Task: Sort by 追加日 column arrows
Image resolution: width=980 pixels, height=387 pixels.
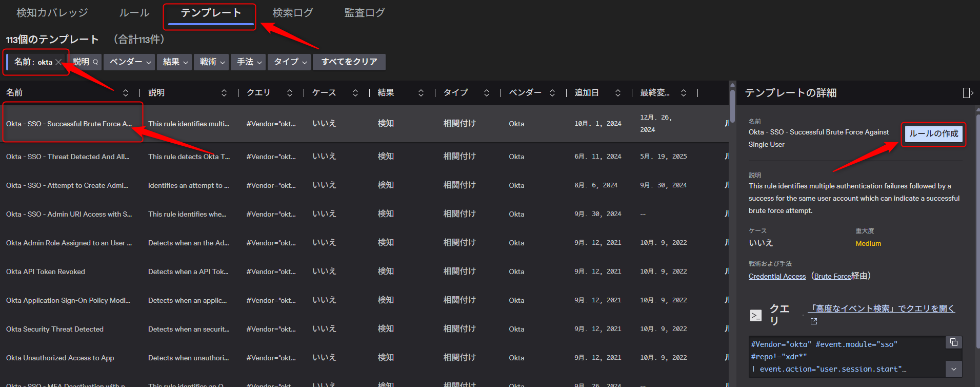Action: pyautogui.click(x=617, y=93)
